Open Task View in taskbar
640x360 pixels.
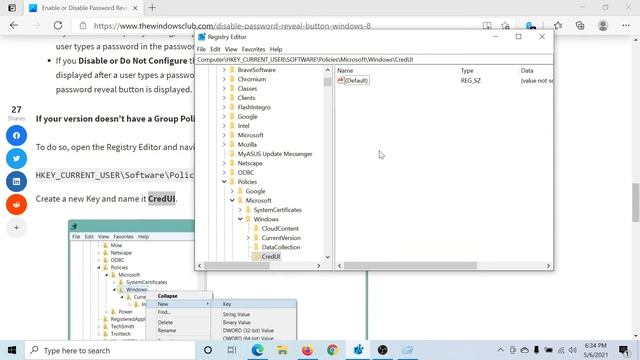232,350
